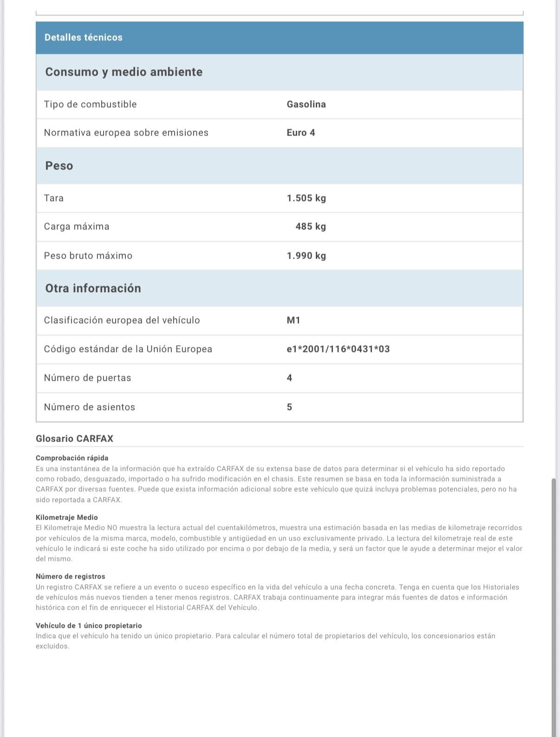Click the Peso bruto máximo value 1.990 kg
Screen dimensions: 560x737
tap(306, 256)
